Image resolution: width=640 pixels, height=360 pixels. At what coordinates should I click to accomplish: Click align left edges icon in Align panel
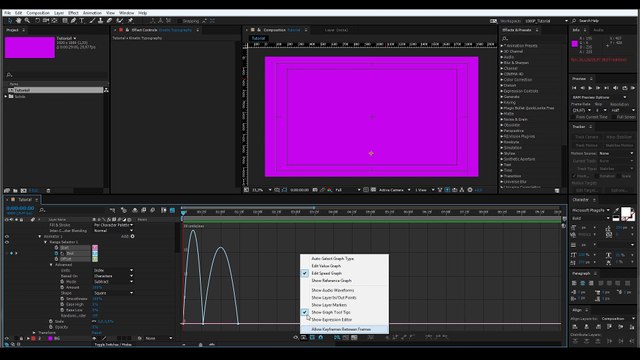point(575,327)
